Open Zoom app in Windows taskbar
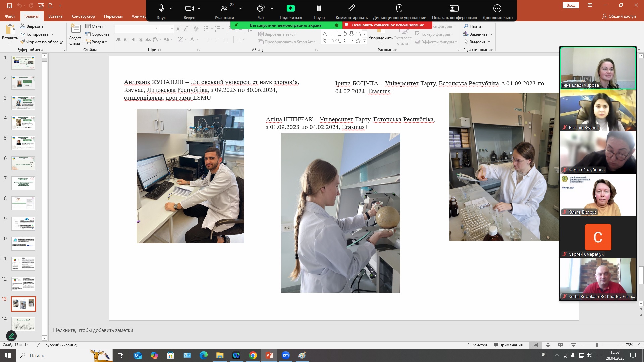 [x=286, y=355]
